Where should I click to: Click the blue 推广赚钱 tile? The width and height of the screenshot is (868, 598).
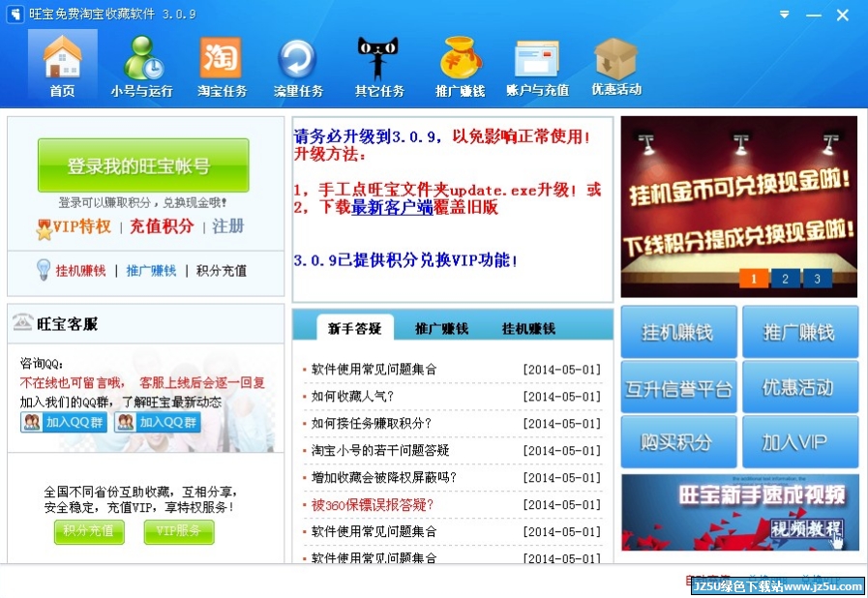point(800,332)
